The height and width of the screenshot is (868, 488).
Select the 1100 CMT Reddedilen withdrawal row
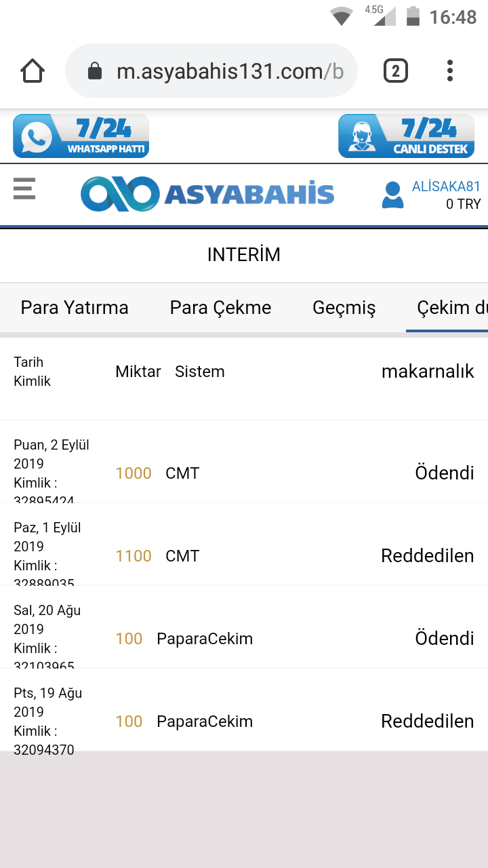(x=244, y=555)
